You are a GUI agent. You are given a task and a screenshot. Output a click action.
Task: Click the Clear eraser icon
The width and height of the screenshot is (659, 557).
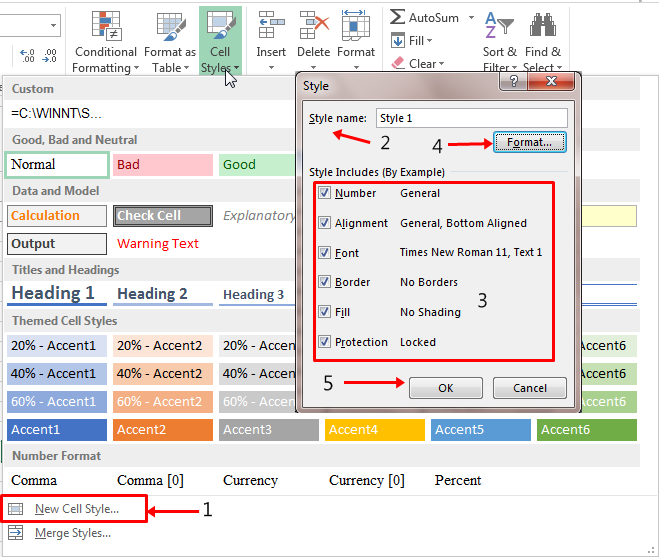coord(398,63)
